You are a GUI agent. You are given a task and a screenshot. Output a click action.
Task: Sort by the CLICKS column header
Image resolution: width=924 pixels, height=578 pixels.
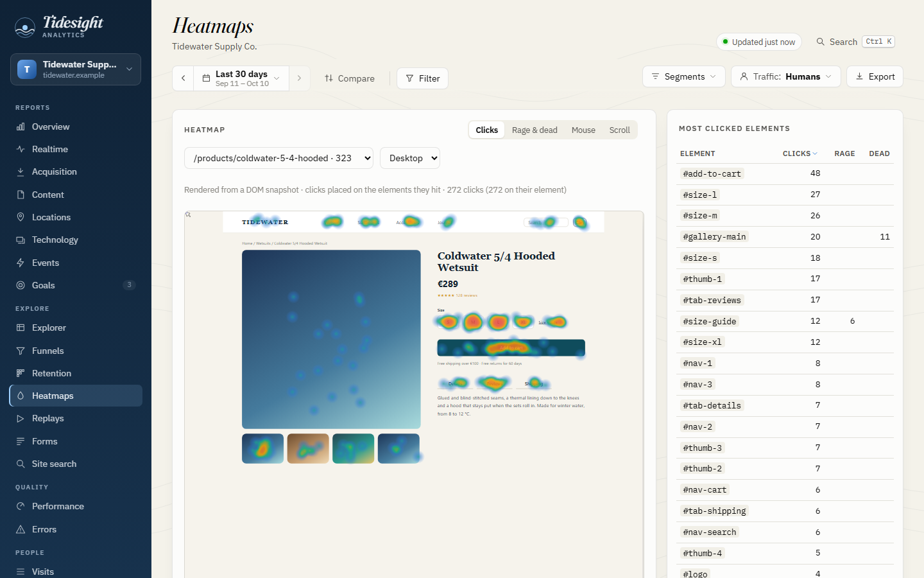point(800,153)
